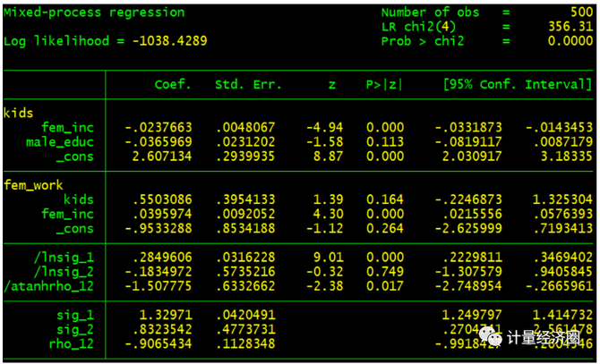600x364 pixels.
Task: Click standard error .1128348
Action: tap(245, 344)
